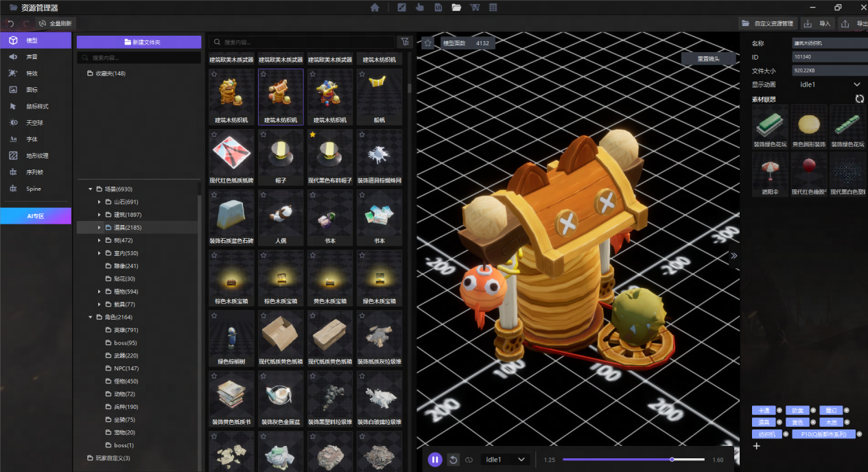This screenshot has height=472, width=868.
Task: Click the refresh icon beside 素材联想
Action: click(860, 99)
